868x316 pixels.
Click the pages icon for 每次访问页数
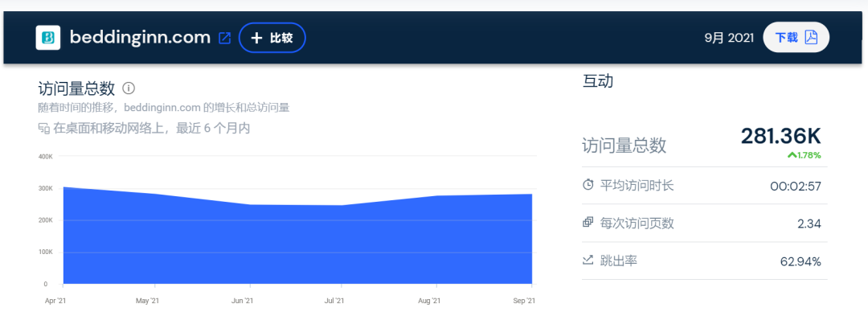coord(588,223)
